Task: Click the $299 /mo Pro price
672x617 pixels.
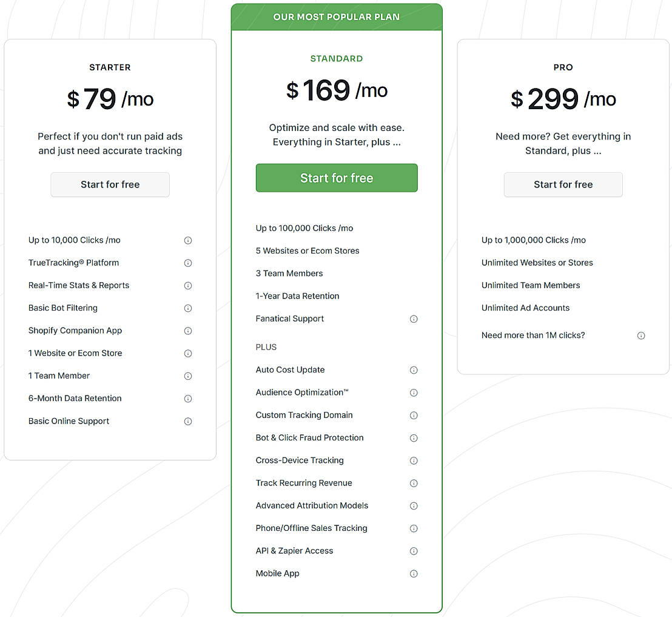Action: tap(563, 99)
